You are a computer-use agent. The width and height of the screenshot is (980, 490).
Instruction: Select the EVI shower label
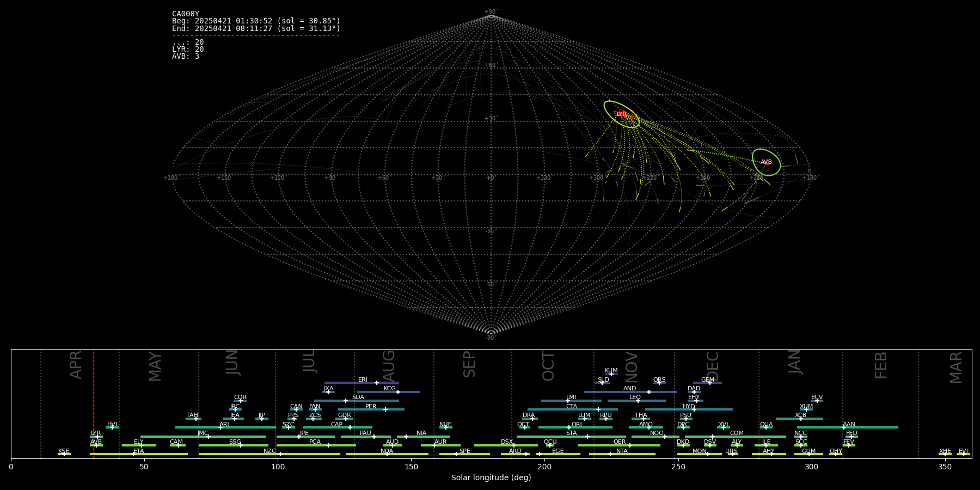(963, 451)
